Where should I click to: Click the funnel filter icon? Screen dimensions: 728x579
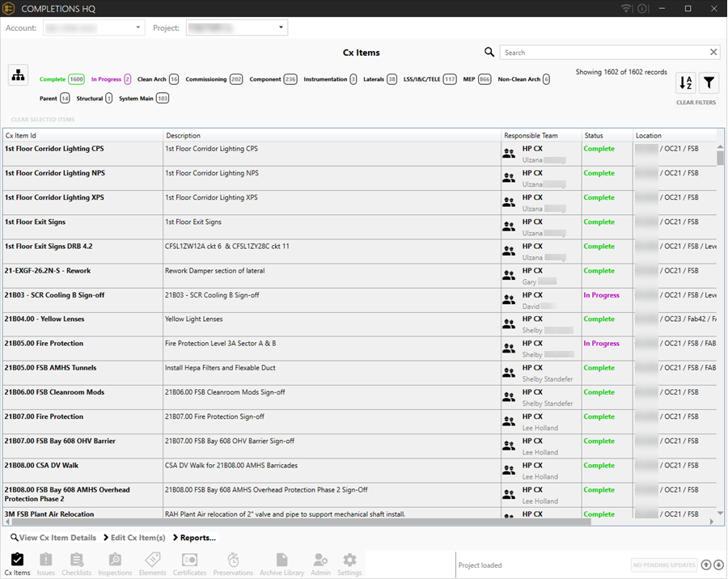tap(708, 82)
